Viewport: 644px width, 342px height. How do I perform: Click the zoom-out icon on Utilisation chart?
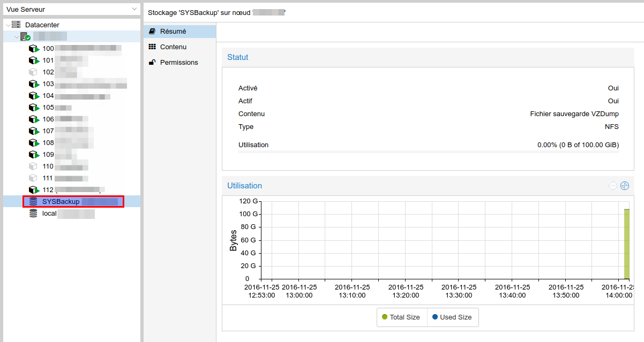613,186
